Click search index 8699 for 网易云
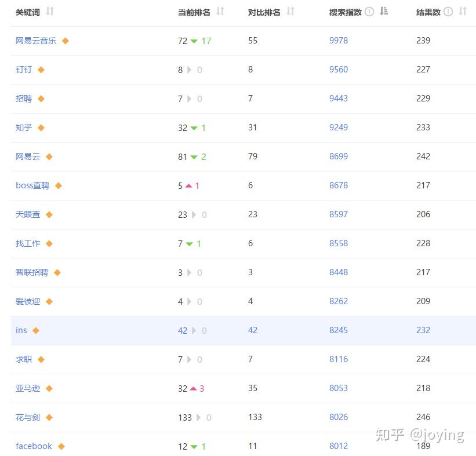This screenshot has width=476, height=456. [339, 156]
